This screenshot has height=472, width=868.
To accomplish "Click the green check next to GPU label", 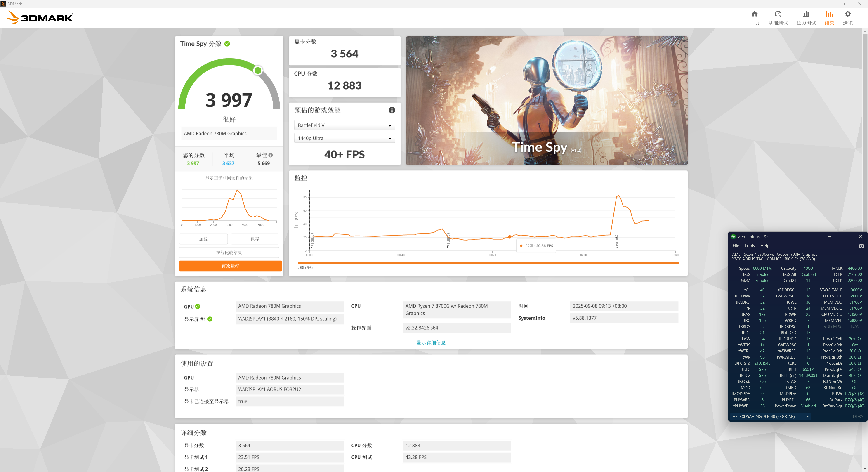I will coord(198,306).
